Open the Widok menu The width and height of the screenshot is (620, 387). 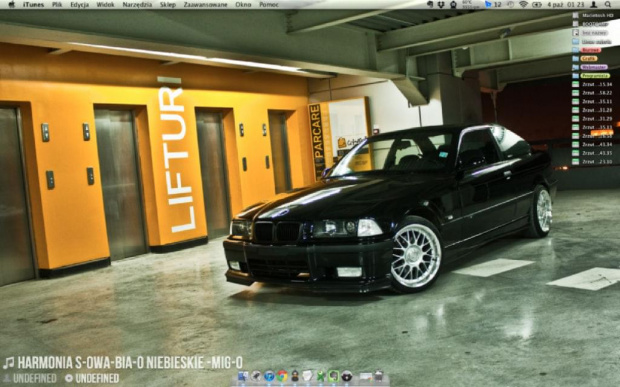[106, 5]
